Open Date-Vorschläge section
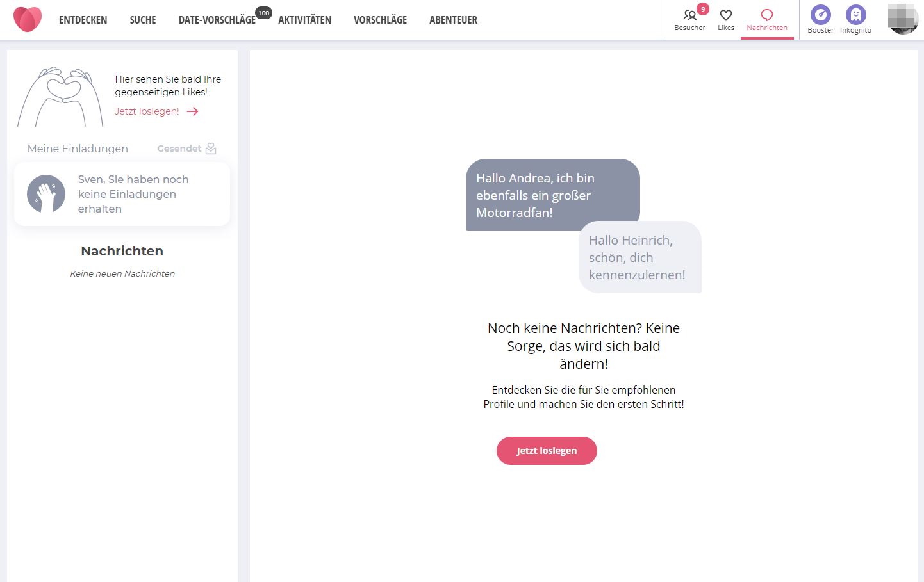Viewport: 924px width, 582px height. tap(217, 20)
